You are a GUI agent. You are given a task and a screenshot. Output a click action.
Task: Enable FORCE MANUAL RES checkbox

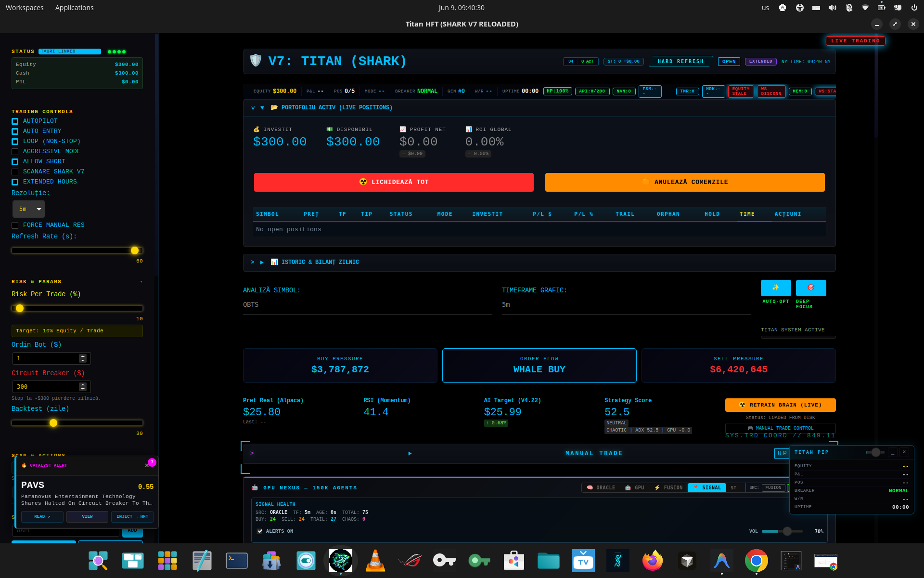[x=15, y=225]
